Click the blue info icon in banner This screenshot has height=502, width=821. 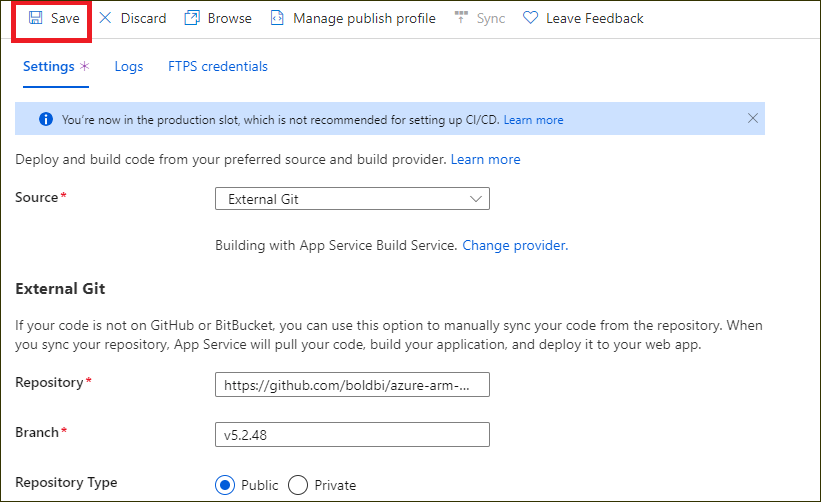[x=45, y=119]
